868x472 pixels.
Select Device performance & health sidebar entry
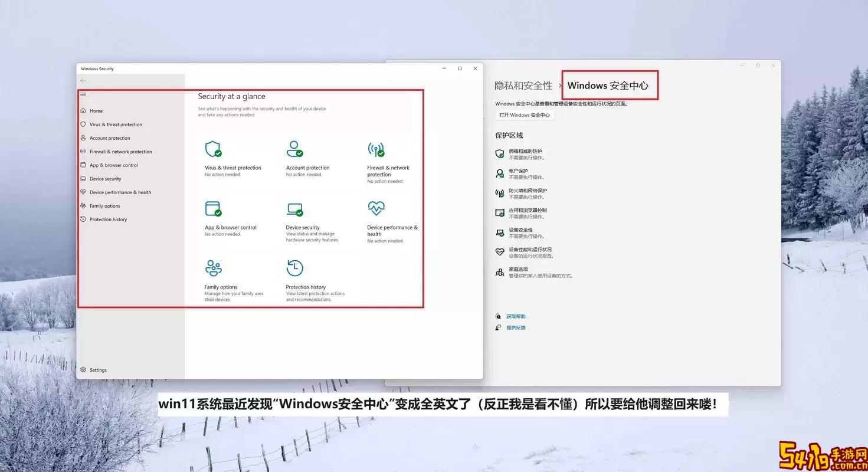click(x=120, y=192)
